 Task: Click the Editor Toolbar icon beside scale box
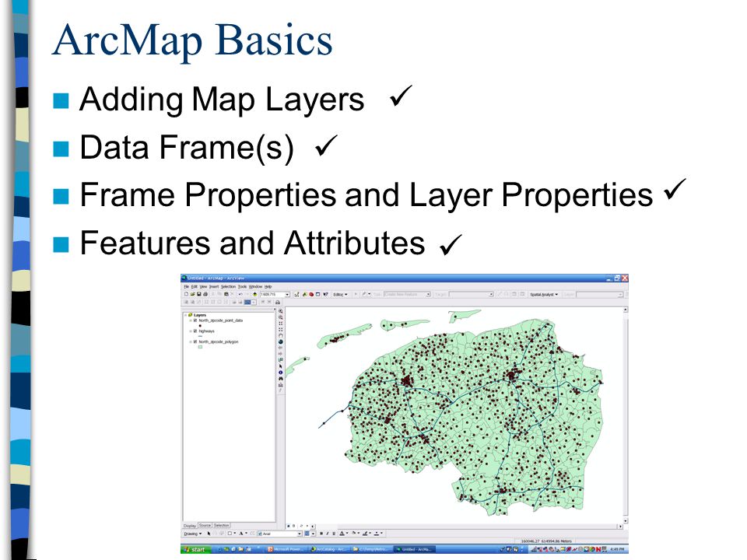point(296,294)
